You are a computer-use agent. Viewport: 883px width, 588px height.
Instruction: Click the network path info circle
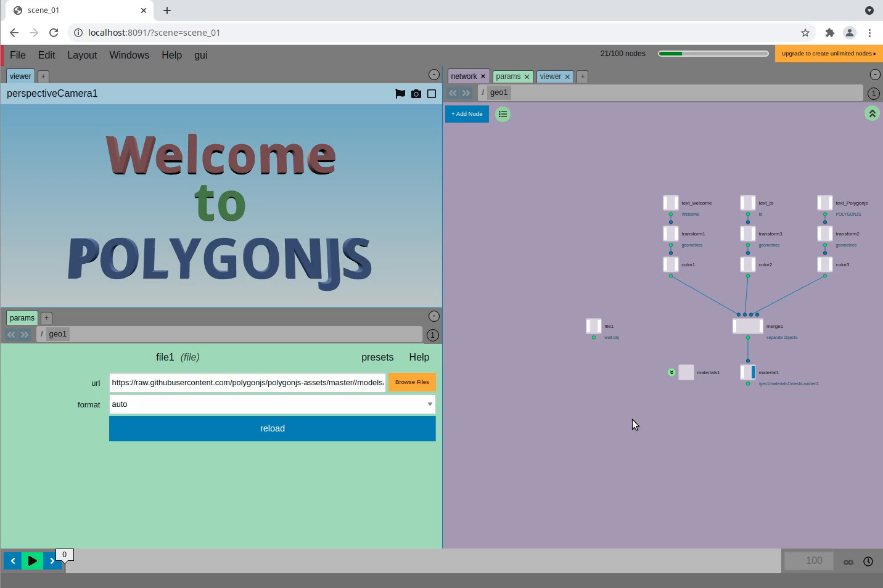(x=874, y=94)
